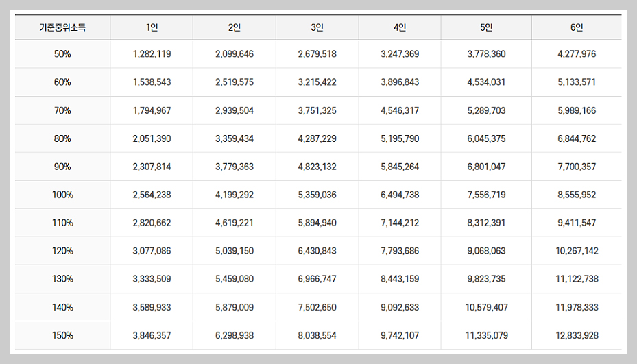Viewport: 637px width, 364px height.
Task: Select cell value 11,978,333
Action: click(577, 307)
